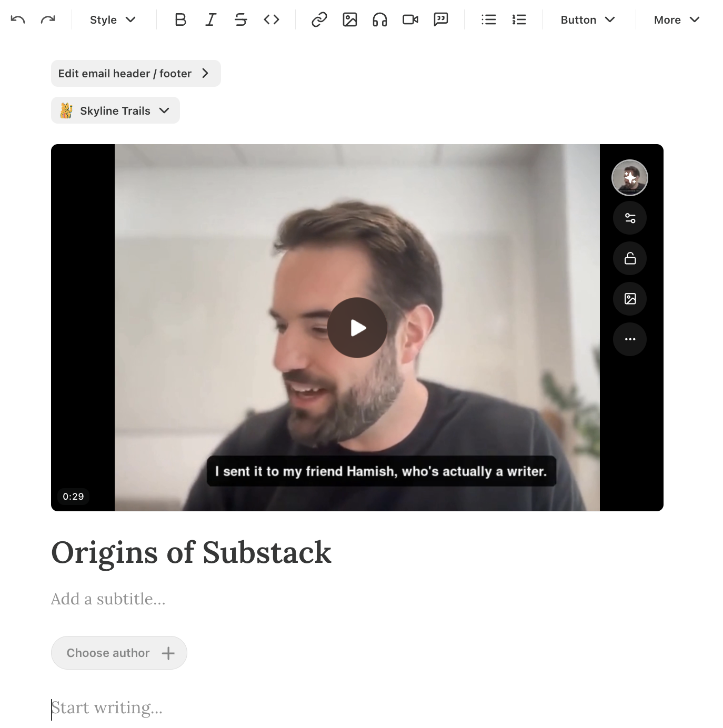Click the avatar sparkle icon on video
723x728 pixels.
630,178
